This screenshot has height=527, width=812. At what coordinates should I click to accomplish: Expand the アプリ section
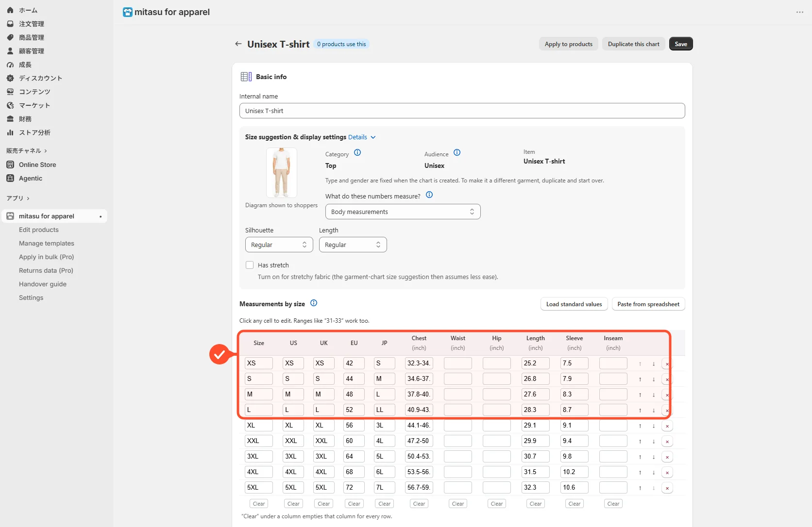click(x=18, y=198)
